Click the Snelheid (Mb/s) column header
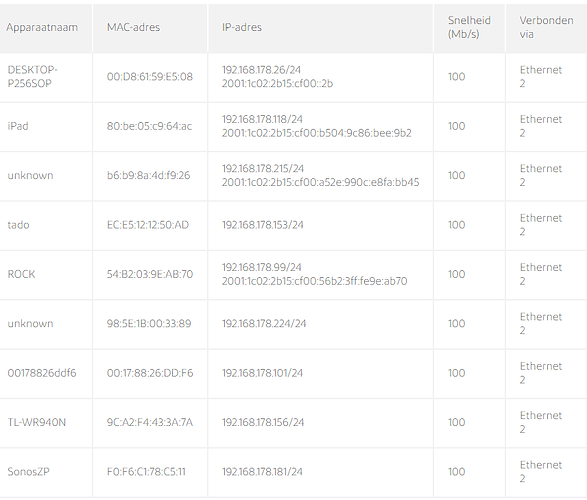This screenshot has height=500, width=587. click(469, 27)
